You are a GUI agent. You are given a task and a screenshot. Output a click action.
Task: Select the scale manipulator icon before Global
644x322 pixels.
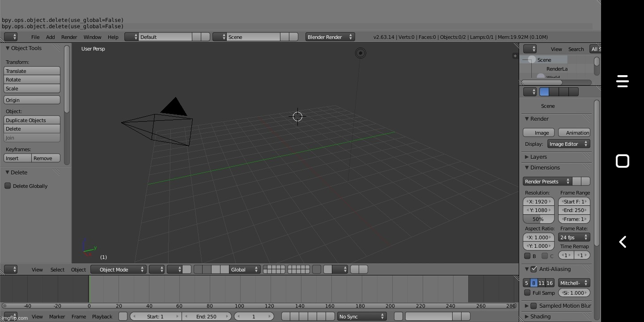pos(225,269)
